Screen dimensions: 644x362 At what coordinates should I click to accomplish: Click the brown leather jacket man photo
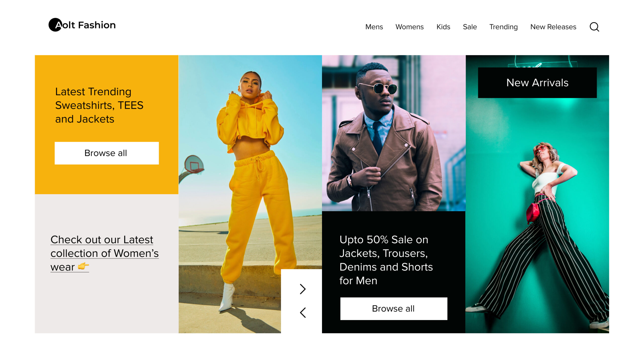(x=393, y=133)
